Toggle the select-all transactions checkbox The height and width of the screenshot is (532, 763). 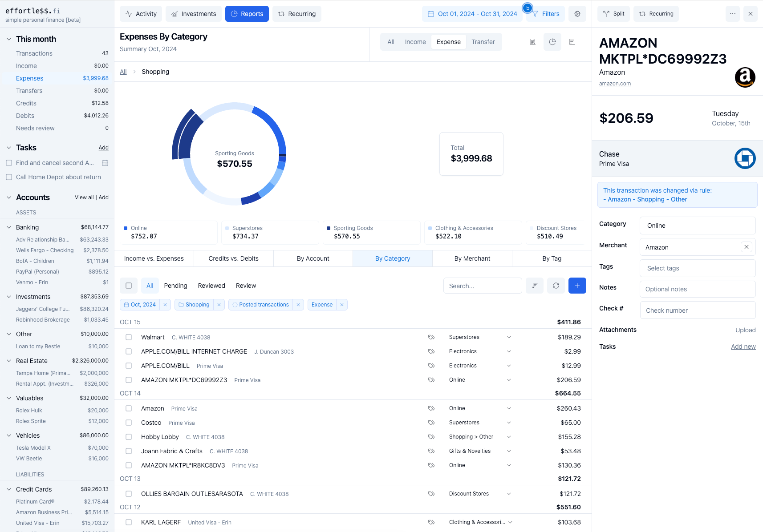[129, 286]
